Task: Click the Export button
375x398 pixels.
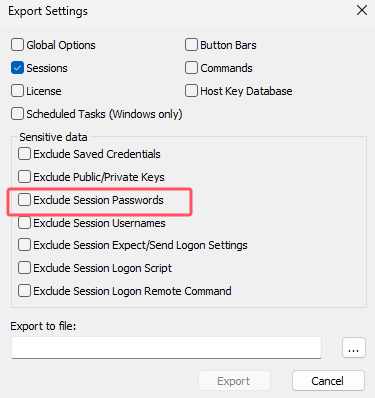Action: pyautogui.click(x=234, y=381)
